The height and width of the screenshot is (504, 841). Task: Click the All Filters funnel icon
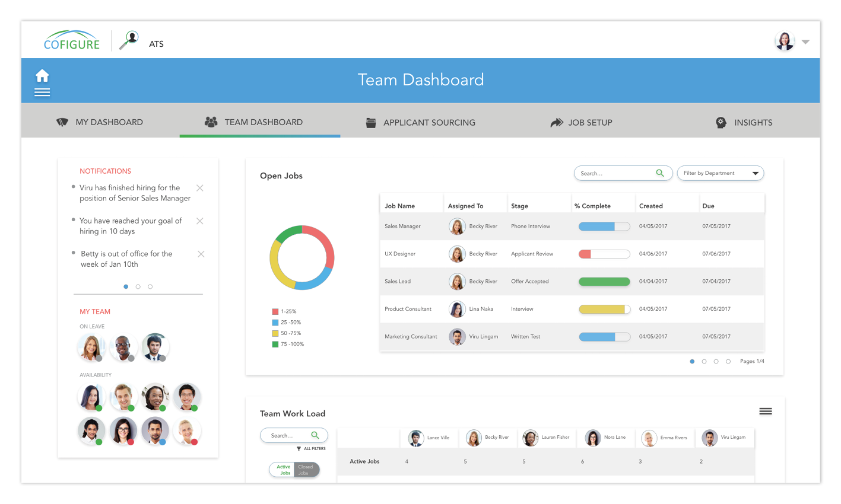click(x=299, y=449)
